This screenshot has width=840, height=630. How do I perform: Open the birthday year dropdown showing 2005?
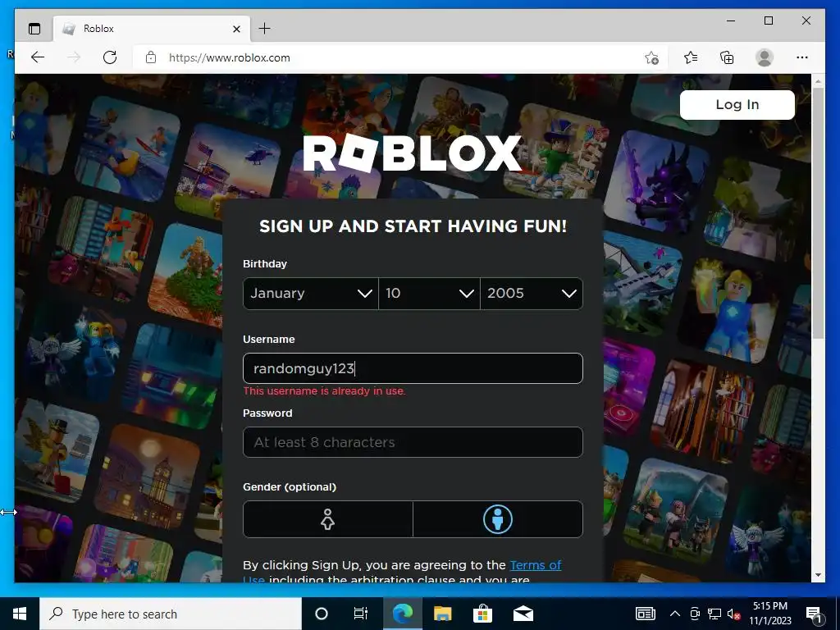pos(532,294)
